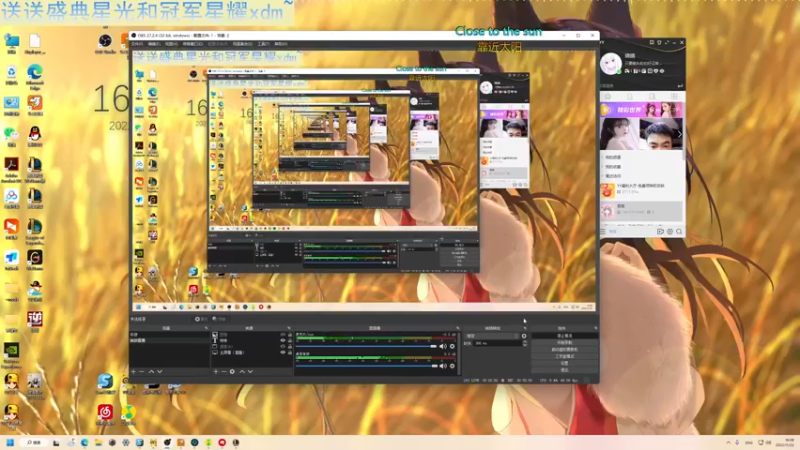The width and height of the screenshot is (800, 450).
Task: Open 编辑 (Edit) menu in OBS
Action: tap(154, 44)
